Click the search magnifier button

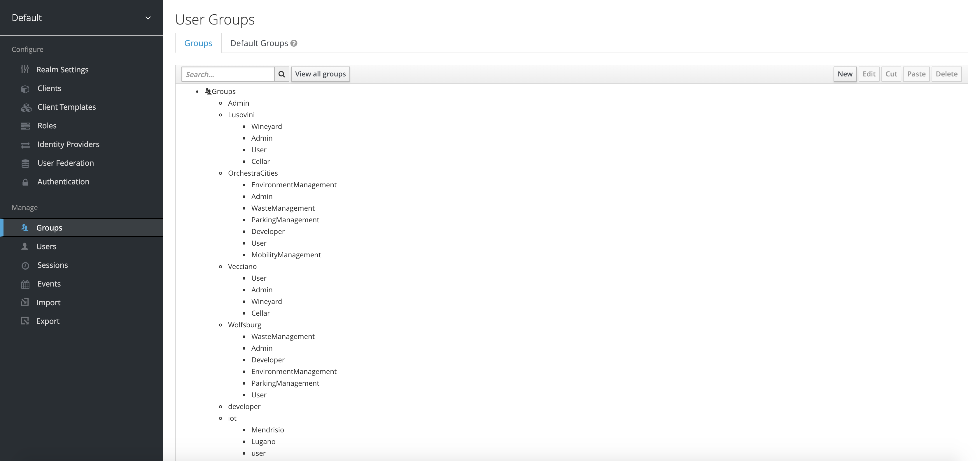(281, 74)
